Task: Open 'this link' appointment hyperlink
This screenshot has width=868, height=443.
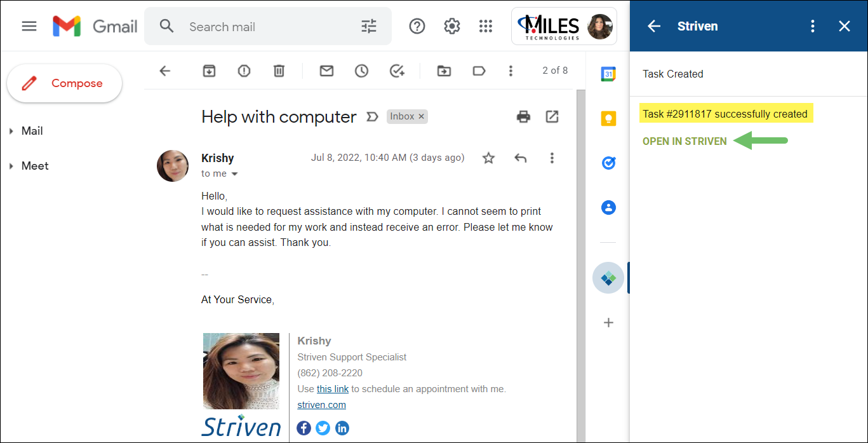Action: point(333,389)
